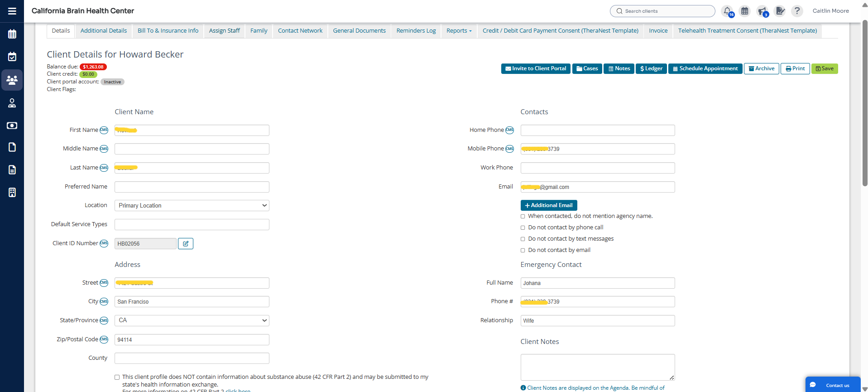Expand the State/Province dropdown showing CA

coord(192,320)
